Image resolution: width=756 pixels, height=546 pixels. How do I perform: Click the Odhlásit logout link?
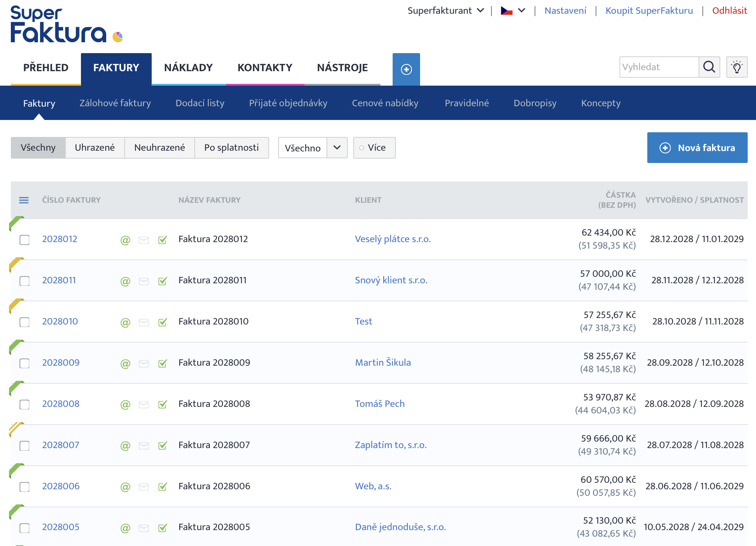pyautogui.click(x=730, y=10)
